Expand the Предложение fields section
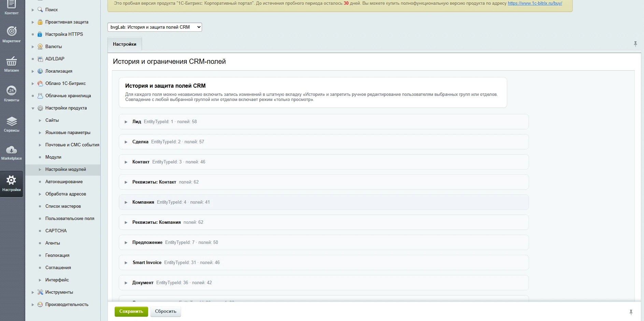The height and width of the screenshot is (321, 644). coord(324,242)
